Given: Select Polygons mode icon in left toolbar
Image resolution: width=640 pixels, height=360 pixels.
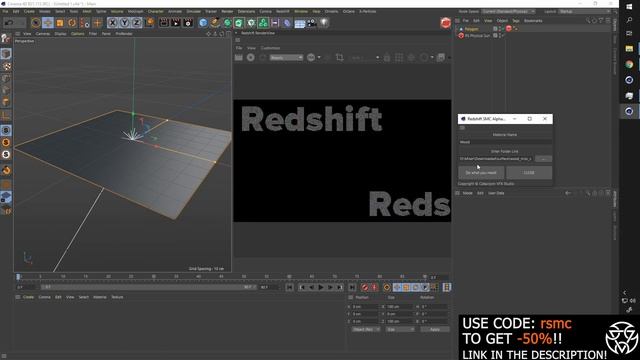Looking at the screenshot, I should pos(6,102).
